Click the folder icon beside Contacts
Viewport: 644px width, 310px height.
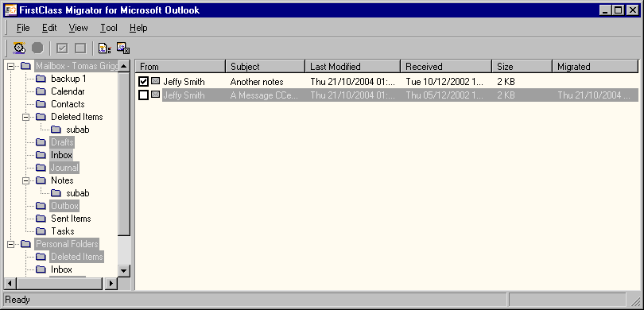click(x=41, y=104)
